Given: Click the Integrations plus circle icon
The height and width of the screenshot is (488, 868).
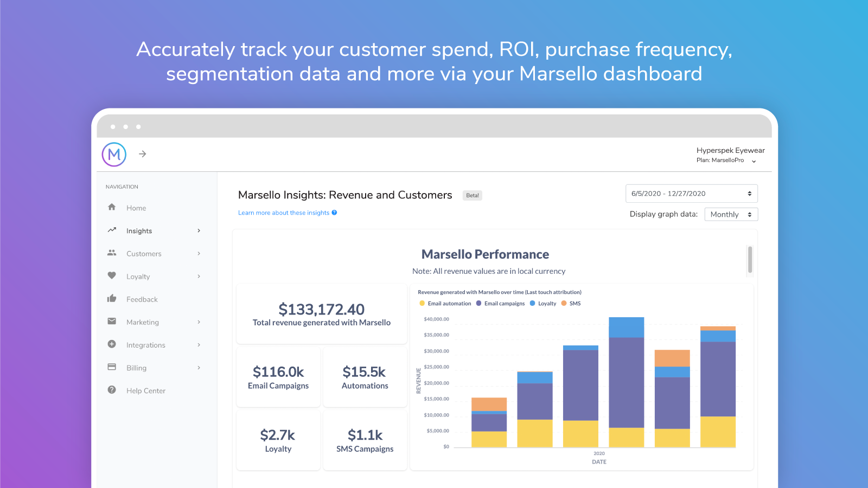Looking at the screenshot, I should click(112, 344).
